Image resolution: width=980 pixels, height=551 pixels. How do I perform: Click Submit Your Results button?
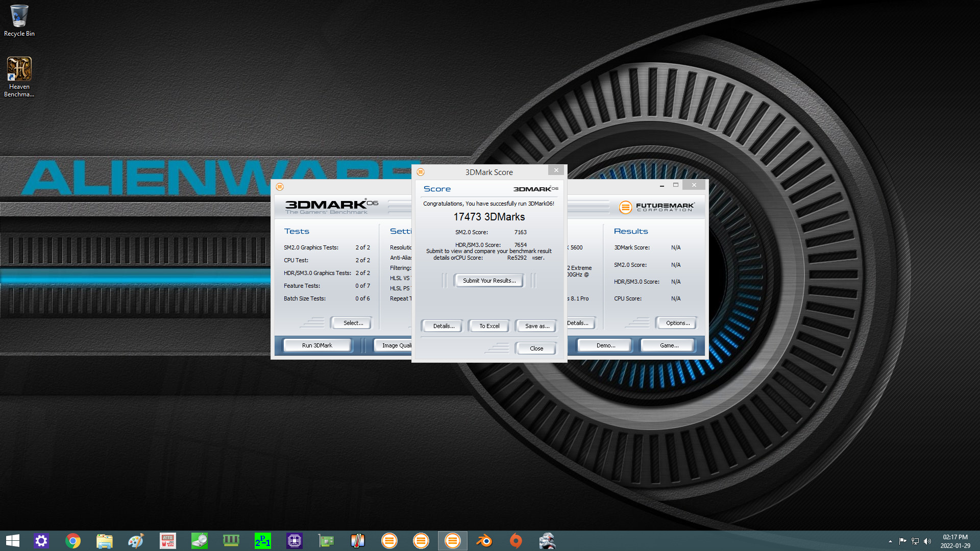[x=489, y=281]
